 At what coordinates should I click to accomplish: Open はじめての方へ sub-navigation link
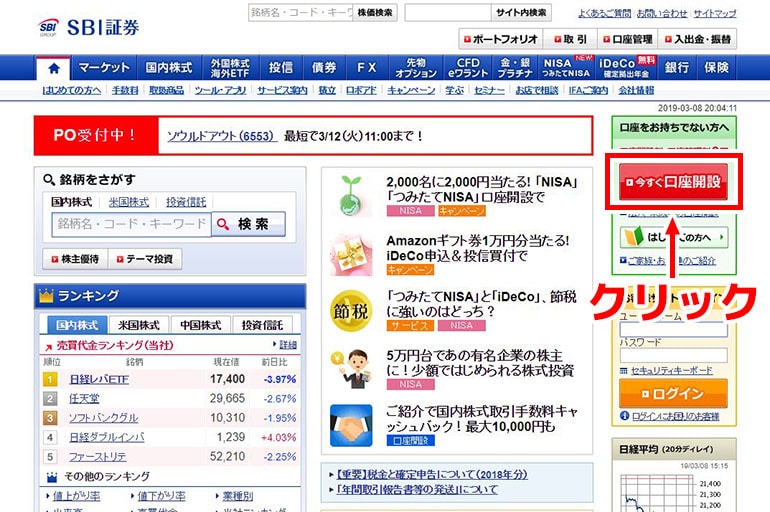pyautogui.click(x=72, y=90)
